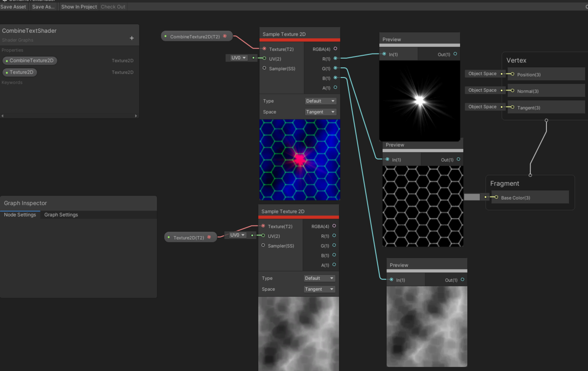Click the red hexagon texture preview thumbnail
588x371 pixels.
point(299,159)
